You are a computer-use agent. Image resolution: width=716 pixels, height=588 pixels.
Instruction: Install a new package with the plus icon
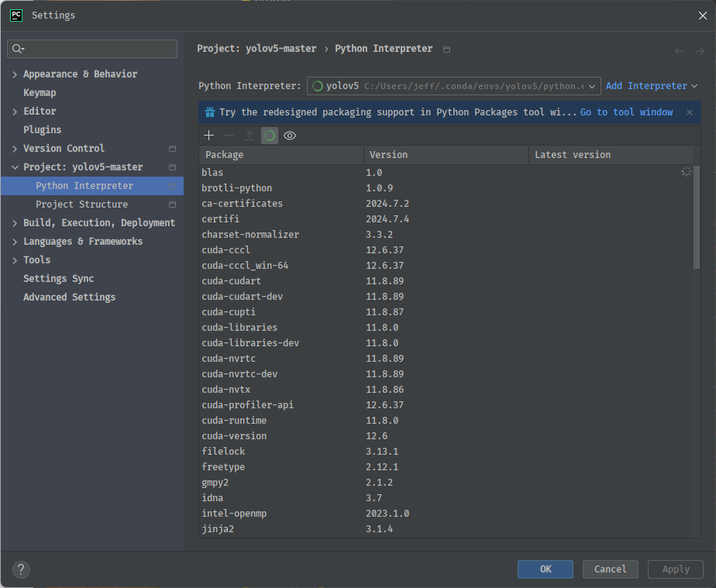tap(208, 135)
